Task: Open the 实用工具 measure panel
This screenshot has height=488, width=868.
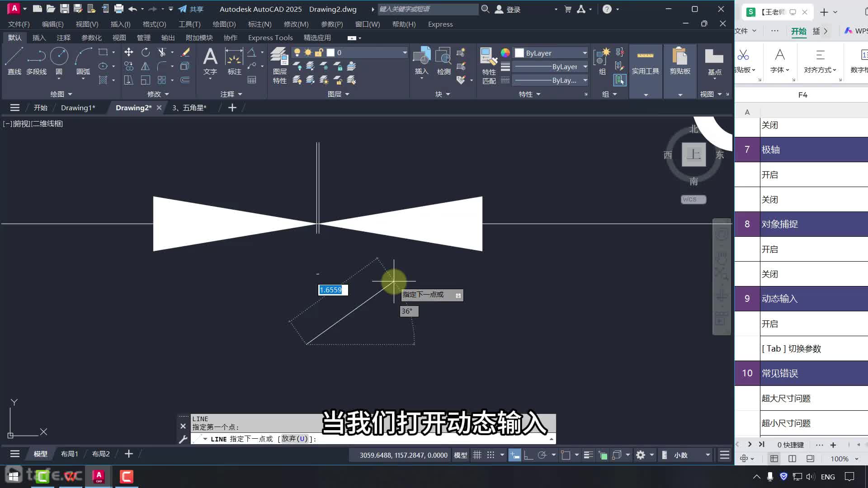Action: (645, 62)
